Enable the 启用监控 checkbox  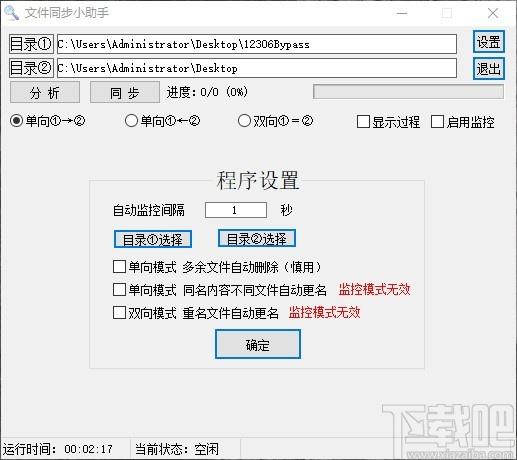coord(462,122)
